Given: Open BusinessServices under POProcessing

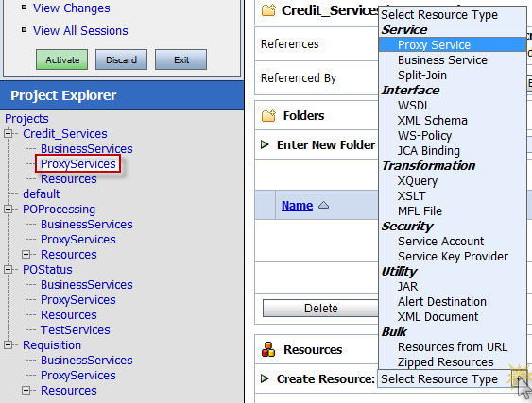Looking at the screenshot, I should click(87, 225).
